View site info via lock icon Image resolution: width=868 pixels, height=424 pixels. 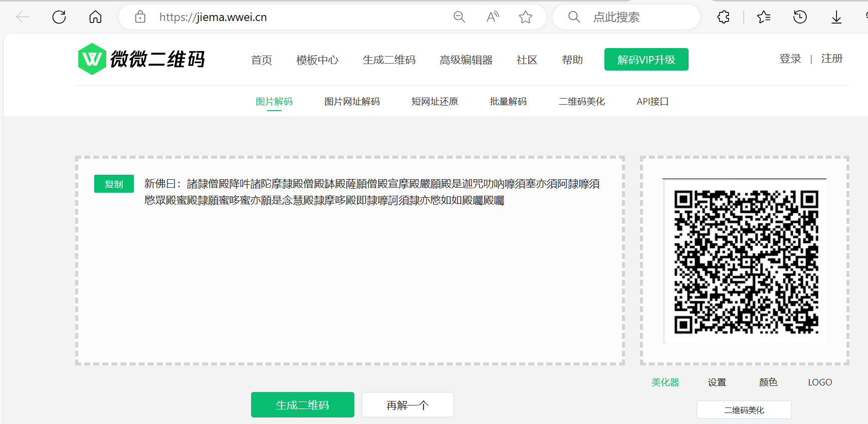click(140, 17)
